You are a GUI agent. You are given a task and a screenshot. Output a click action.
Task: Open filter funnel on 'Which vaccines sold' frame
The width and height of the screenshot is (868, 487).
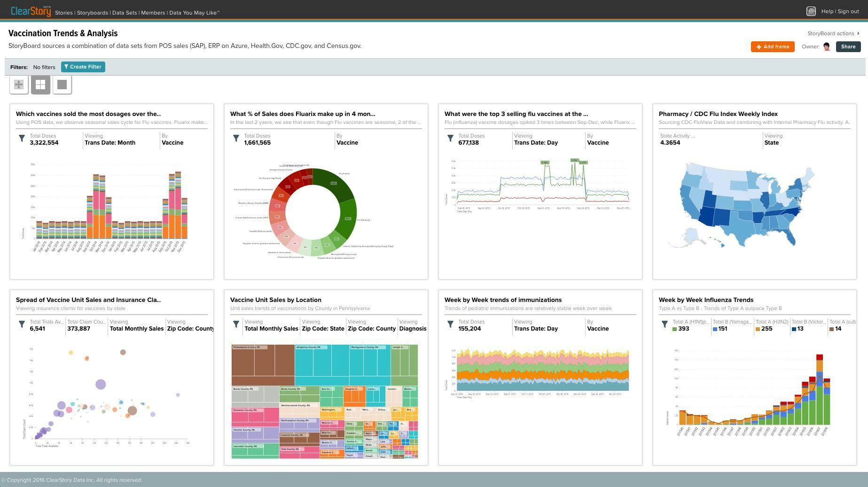(x=22, y=138)
